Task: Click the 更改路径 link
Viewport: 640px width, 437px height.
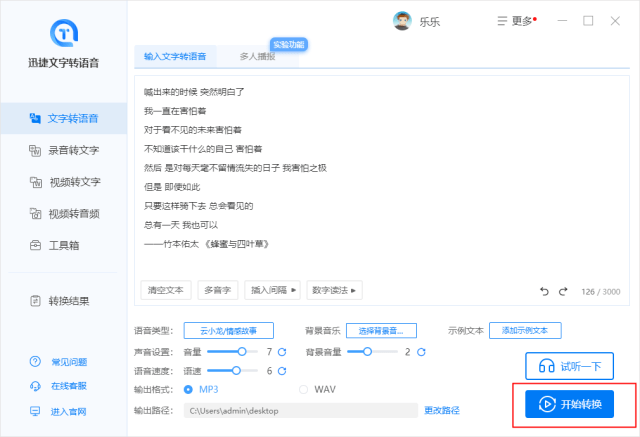Action: (x=442, y=410)
